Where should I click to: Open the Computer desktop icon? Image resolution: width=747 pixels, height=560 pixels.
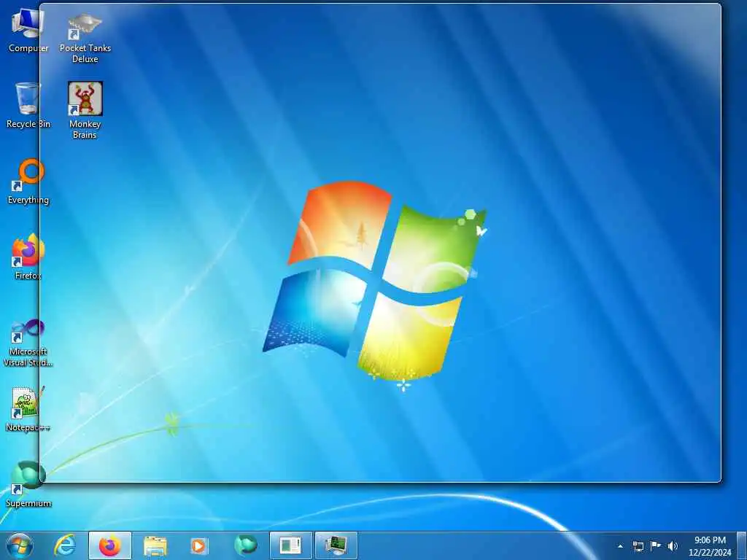(x=28, y=30)
